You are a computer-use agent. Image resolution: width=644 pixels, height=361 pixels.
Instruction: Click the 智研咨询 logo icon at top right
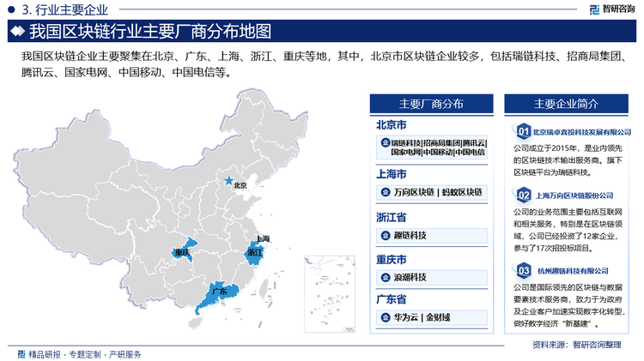[594, 9]
